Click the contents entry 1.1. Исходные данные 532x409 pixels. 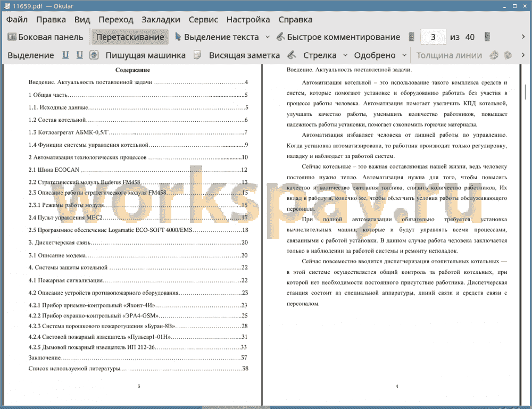(138, 107)
